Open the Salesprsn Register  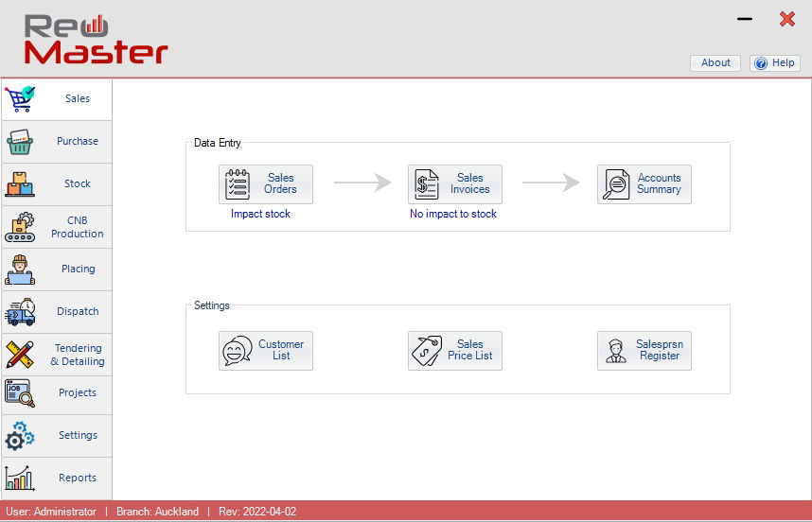click(644, 351)
